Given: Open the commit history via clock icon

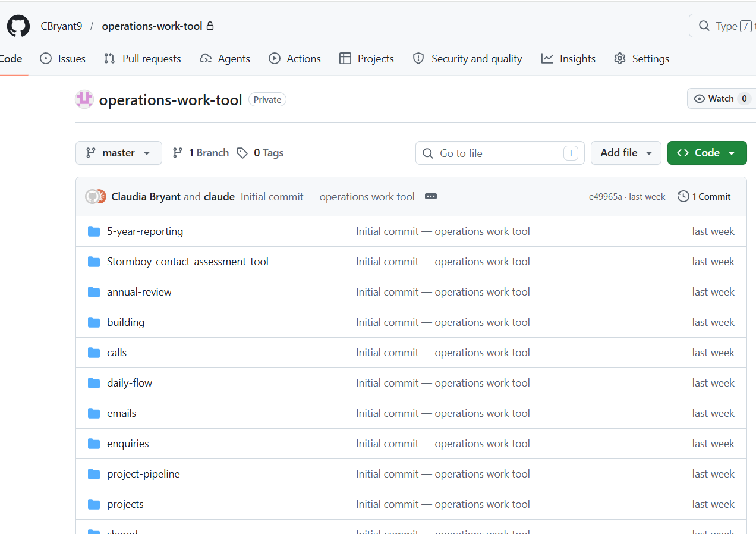Looking at the screenshot, I should tap(682, 196).
